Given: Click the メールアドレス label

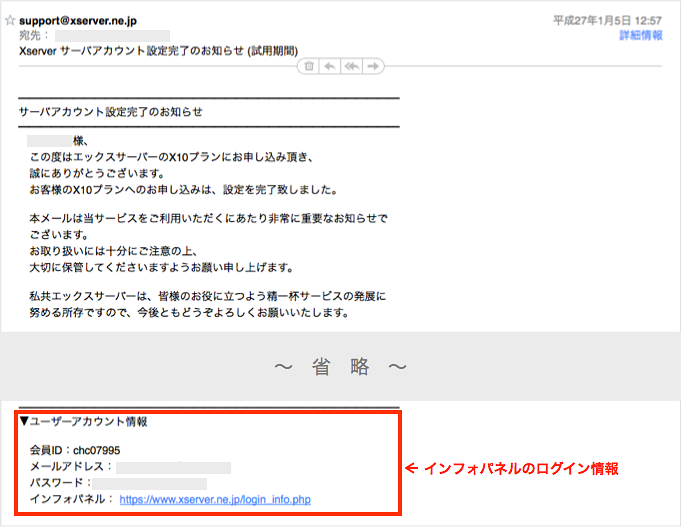Looking at the screenshot, I should click(71, 467).
